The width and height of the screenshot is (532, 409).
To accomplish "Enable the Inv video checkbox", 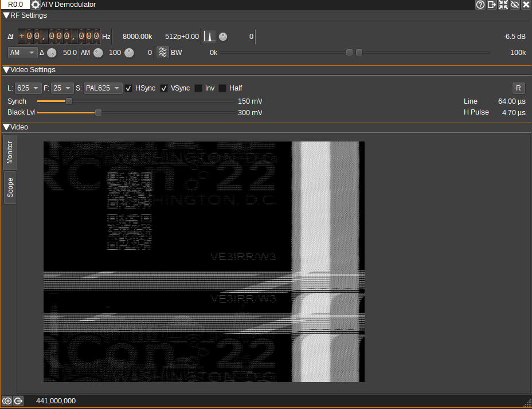I will point(198,88).
